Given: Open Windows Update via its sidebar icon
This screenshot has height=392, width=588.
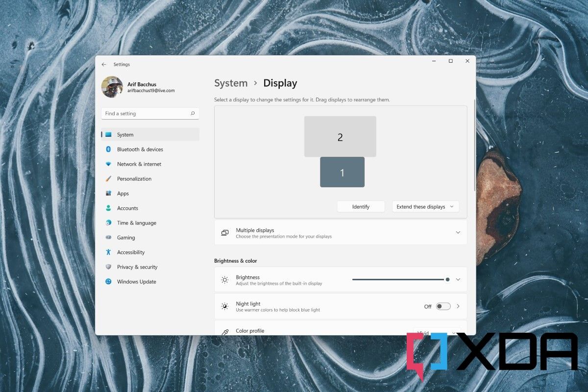Looking at the screenshot, I should (108, 281).
